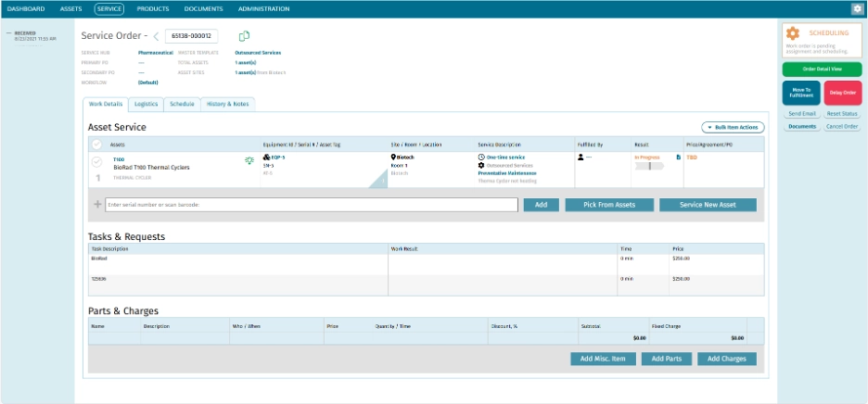The height and width of the screenshot is (404, 868).
Task: Toggle the In Progress result switch
Action: [x=649, y=167]
